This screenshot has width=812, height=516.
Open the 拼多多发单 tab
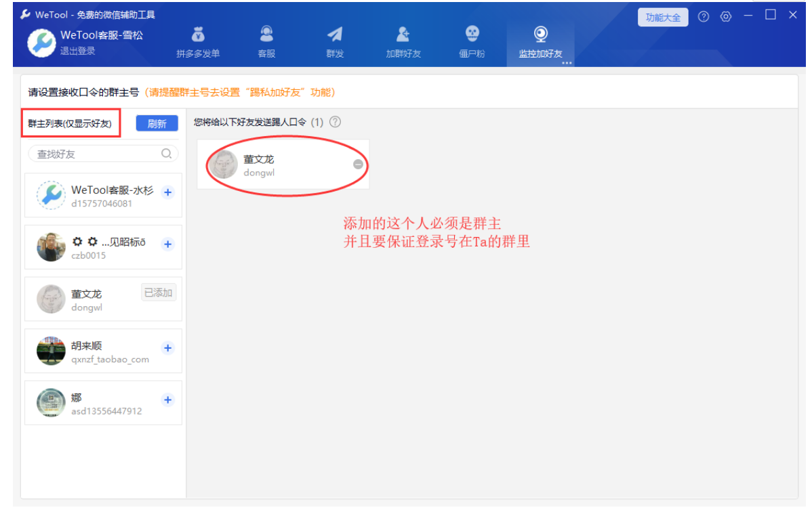pyautogui.click(x=198, y=42)
